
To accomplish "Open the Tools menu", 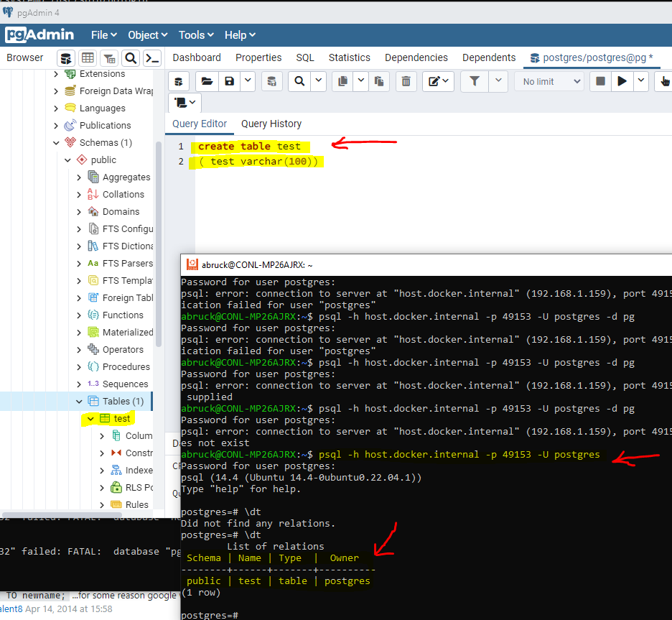I will 196,35.
